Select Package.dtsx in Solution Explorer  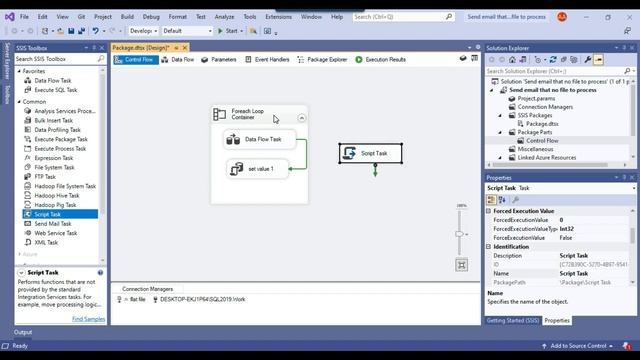tap(542, 124)
